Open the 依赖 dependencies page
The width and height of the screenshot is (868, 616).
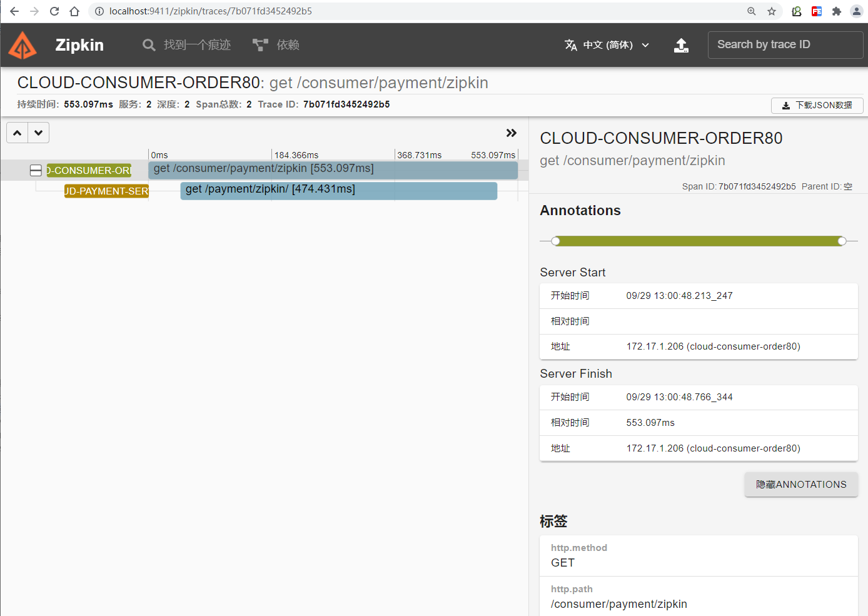pyautogui.click(x=276, y=45)
